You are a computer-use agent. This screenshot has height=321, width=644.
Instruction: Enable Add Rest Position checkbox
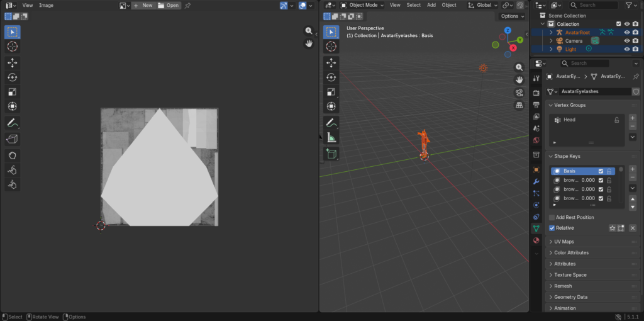pyautogui.click(x=552, y=217)
